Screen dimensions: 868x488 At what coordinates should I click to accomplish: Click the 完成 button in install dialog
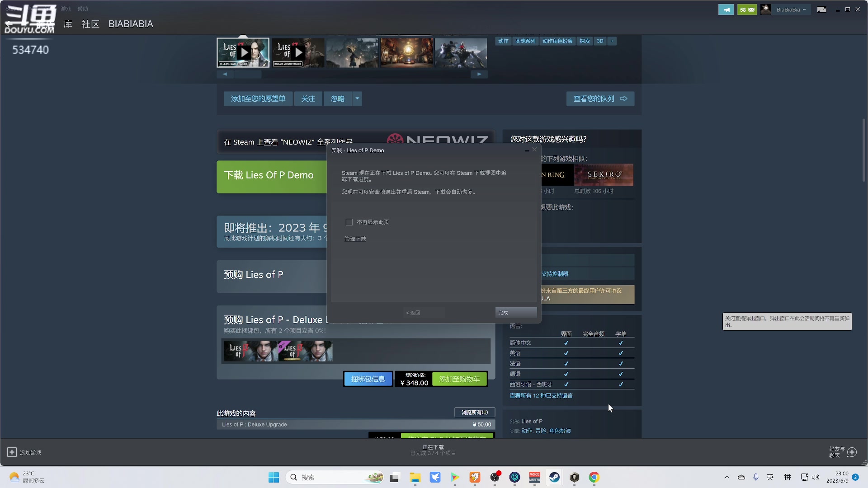pos(516,313)
